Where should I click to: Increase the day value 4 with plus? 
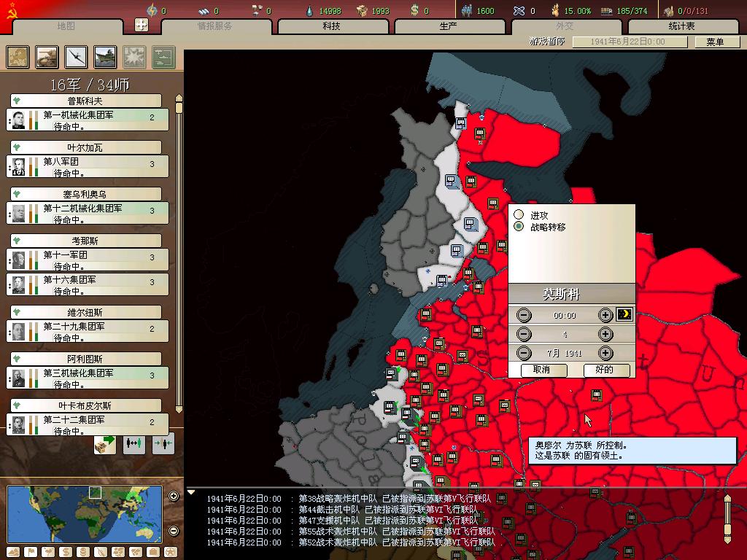click(x=605, y=334)
